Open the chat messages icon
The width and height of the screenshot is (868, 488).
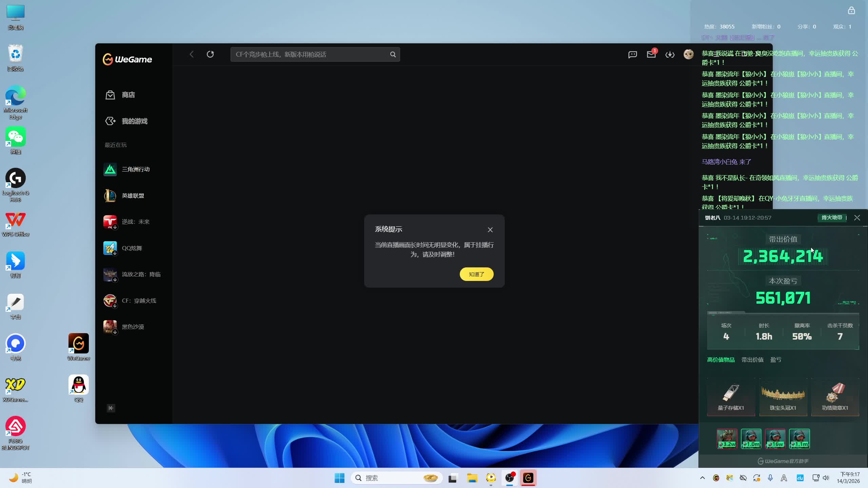(632, 55)
